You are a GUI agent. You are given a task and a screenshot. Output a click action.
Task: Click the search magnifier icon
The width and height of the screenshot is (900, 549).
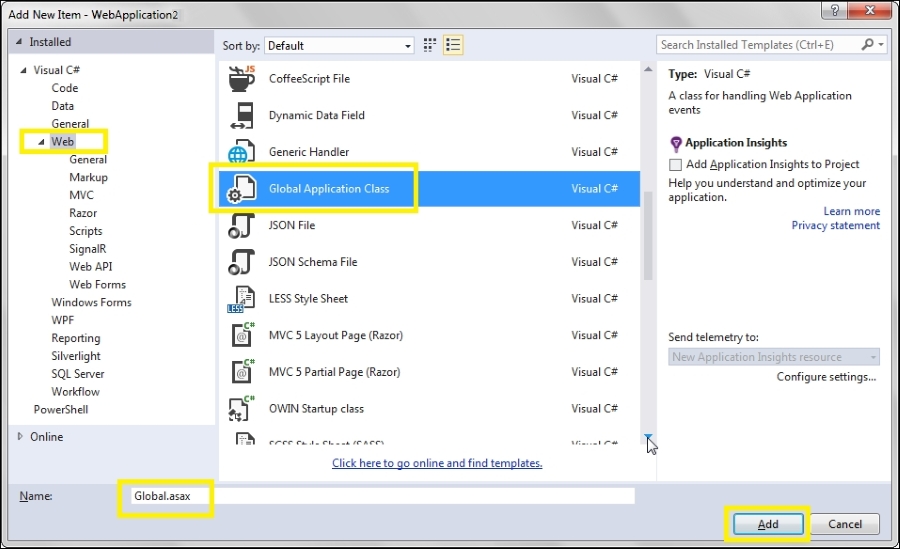coord(867,44)
